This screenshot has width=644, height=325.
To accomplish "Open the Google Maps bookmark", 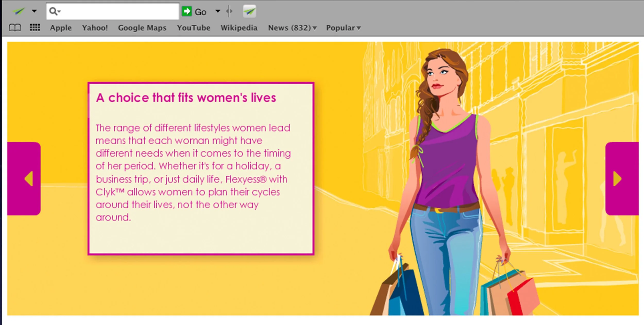I will click(142, 28).
